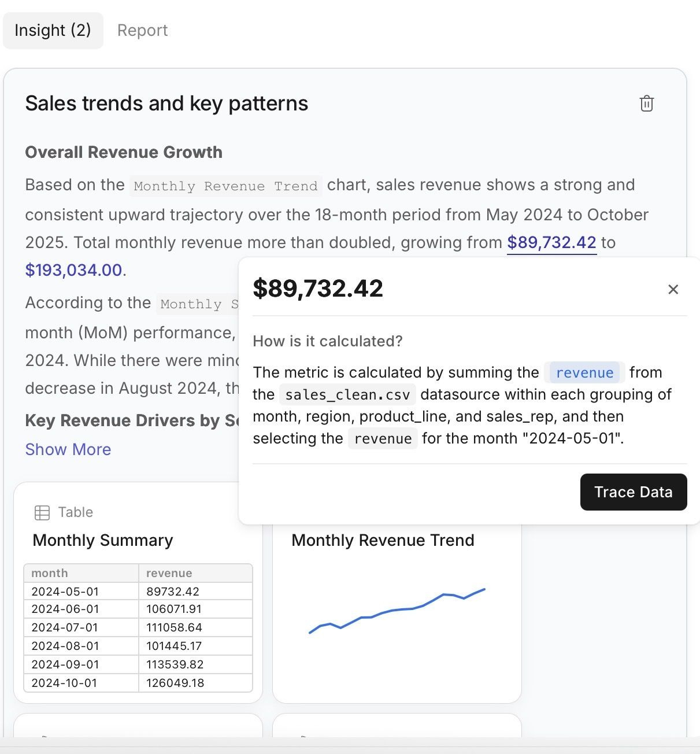Click the 126049.18 revenue cell
700x754 pixels.
click(x=175, y=683)
